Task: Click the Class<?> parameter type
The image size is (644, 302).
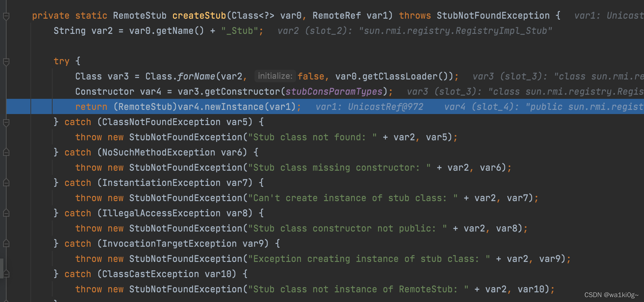Action: coord(253,16)
